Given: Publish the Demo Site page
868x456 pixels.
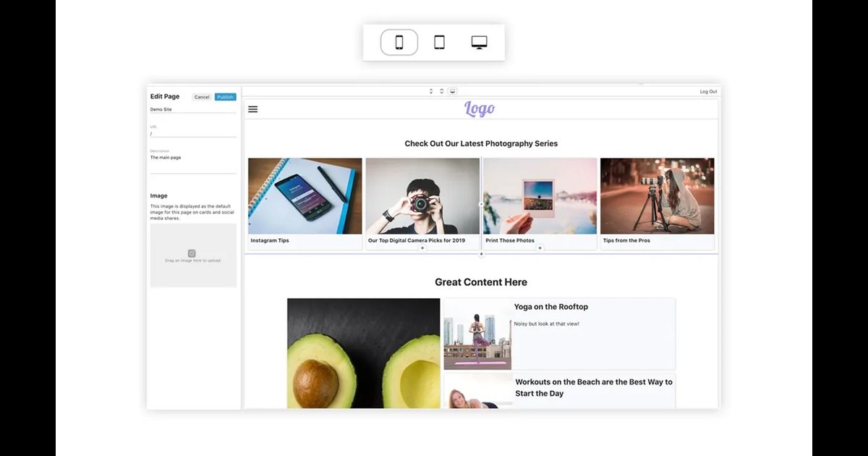Looking at the screenshot, I should pyautogui.click(x=224, y=96).
